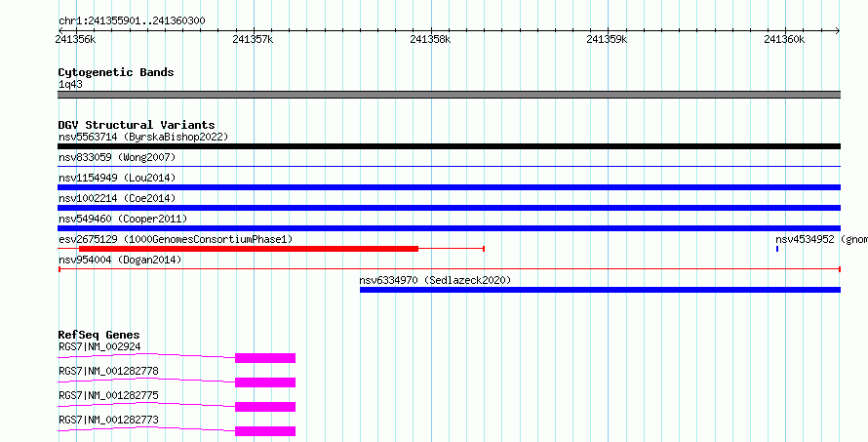Open the RGS7|NM_001282778 gene label
This screenshot has width=868, height=442.
click(108, 371)
